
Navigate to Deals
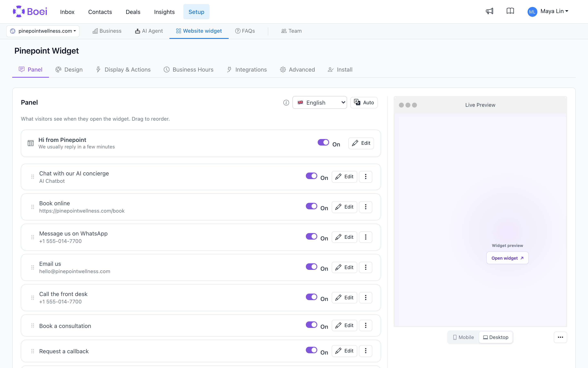pyautogui.click(x=133, y=12)
